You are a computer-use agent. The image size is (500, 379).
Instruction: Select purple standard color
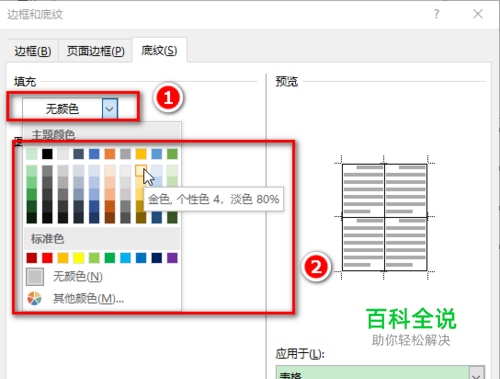[172, 258]
